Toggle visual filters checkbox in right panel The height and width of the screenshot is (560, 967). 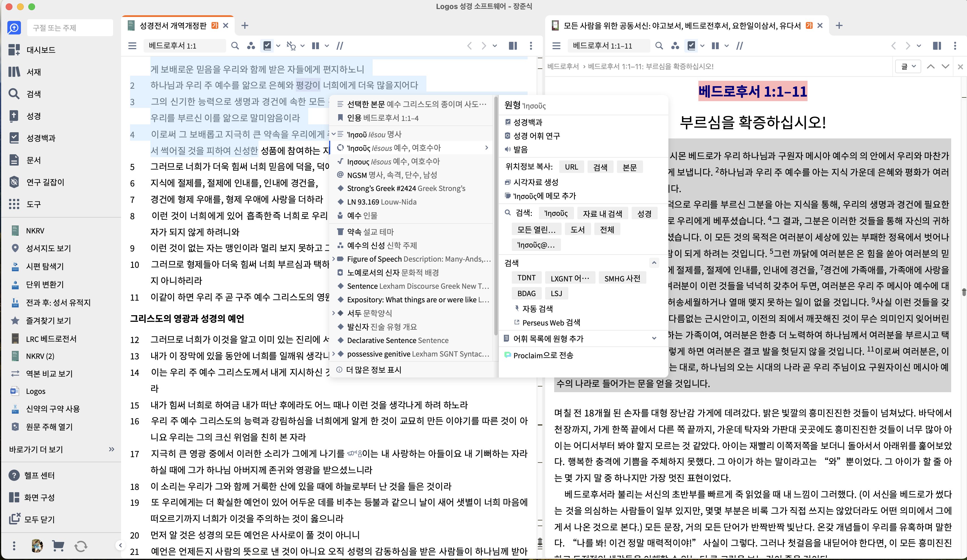click(692, 46)
